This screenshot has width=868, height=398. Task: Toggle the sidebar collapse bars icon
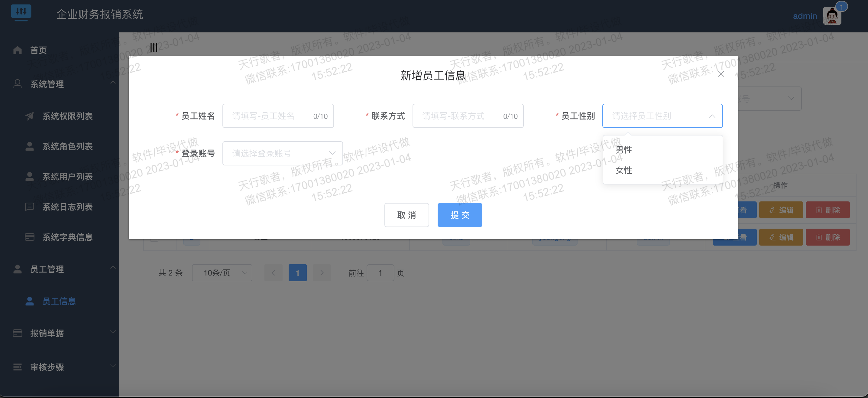pos(154,47)
